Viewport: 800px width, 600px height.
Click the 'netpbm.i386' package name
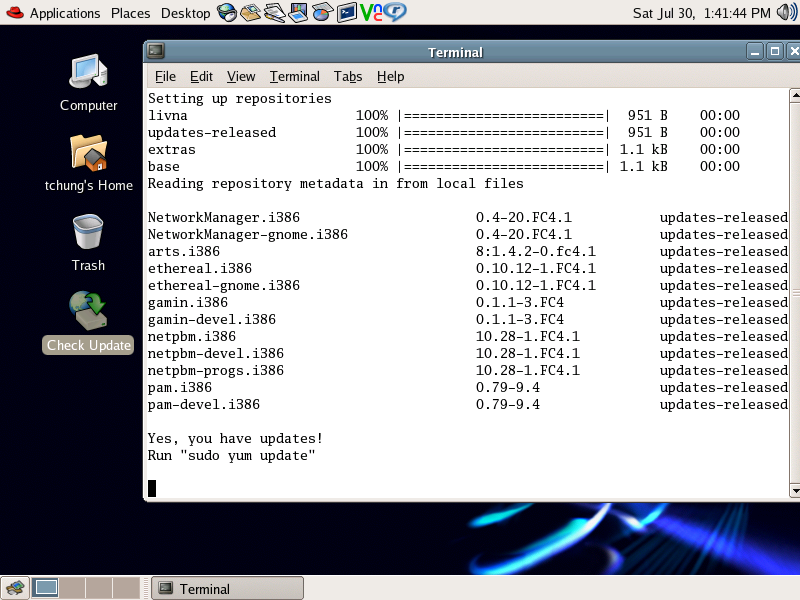(191, 336)
